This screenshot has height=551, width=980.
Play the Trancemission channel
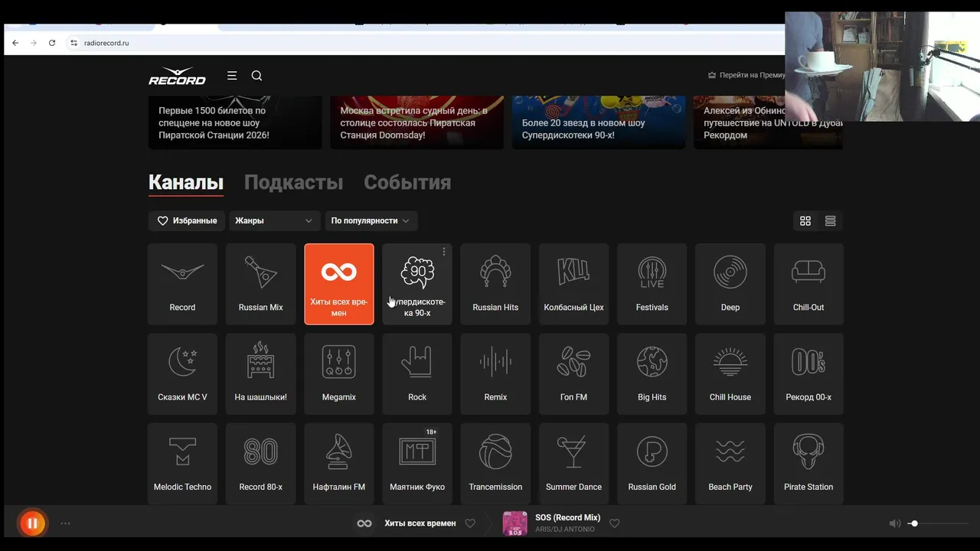[495, 463]
